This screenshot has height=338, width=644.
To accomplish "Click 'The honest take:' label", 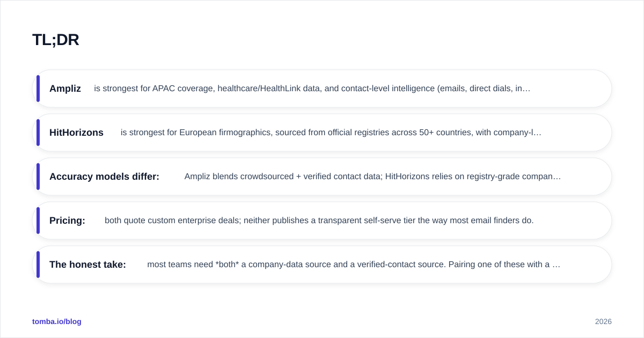I will [x=87, y=264].
